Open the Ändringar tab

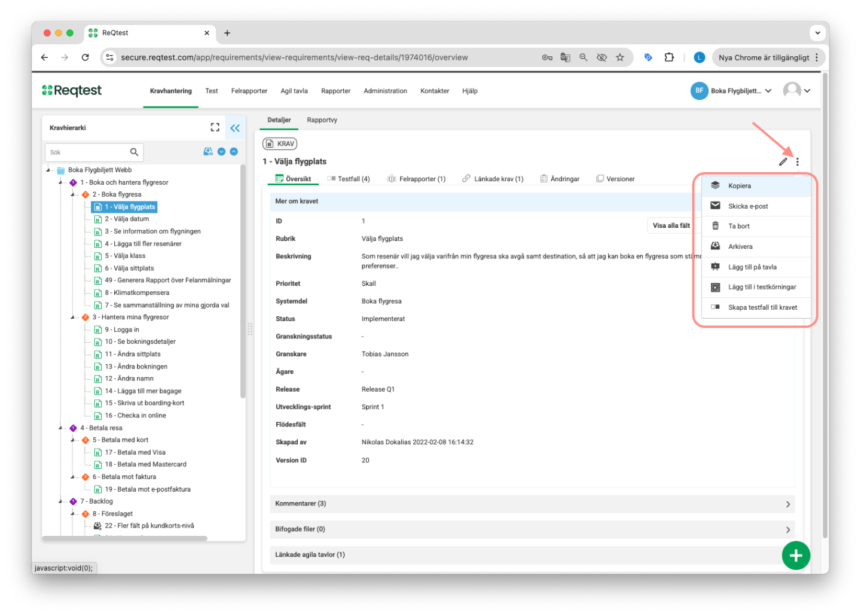tap(560, 179)
